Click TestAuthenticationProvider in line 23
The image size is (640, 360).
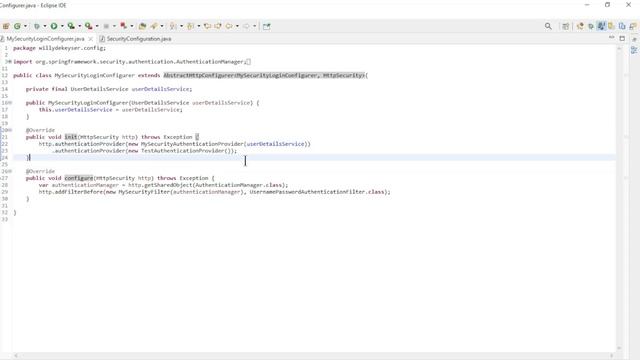click(182, 151)
